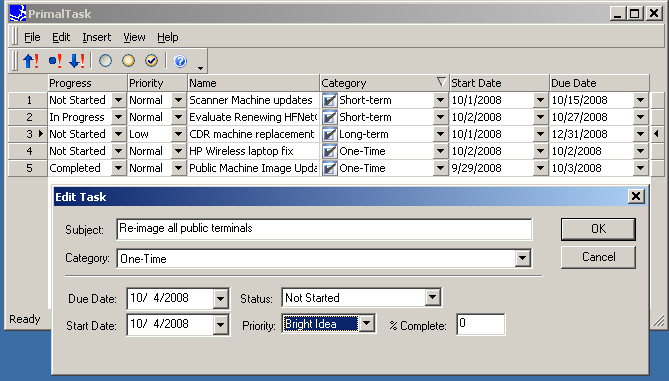Click the 'Ready' status bar text

point(25,319)
